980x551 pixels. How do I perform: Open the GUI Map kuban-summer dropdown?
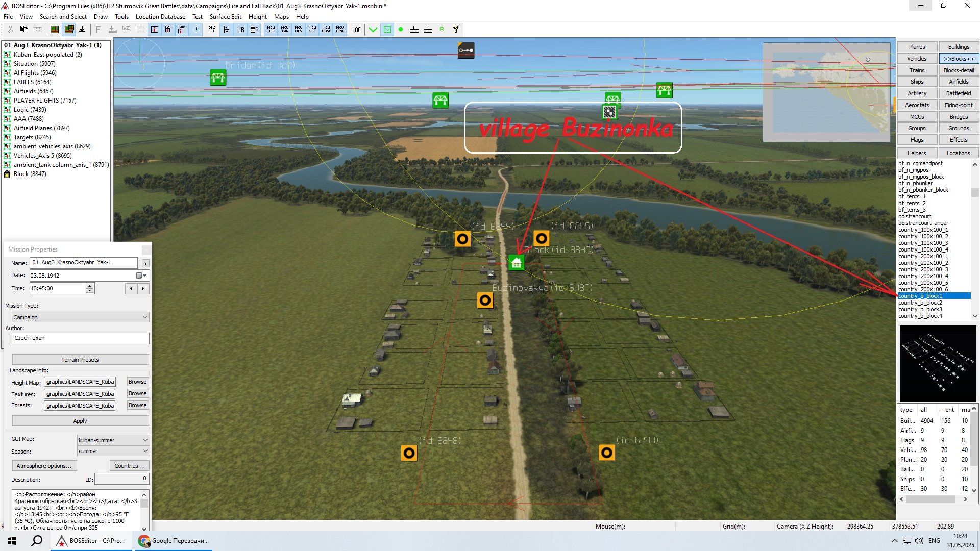[x=113, y=440]
